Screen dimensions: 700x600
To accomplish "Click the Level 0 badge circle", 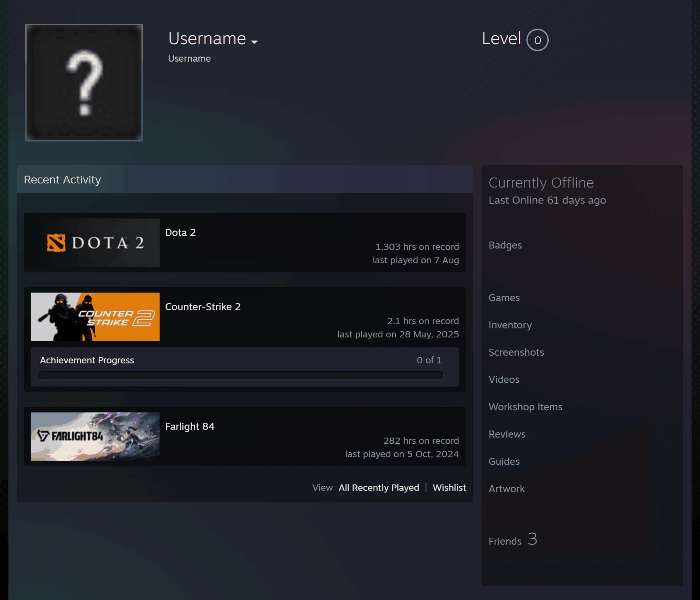I will (x=537, y=40).
